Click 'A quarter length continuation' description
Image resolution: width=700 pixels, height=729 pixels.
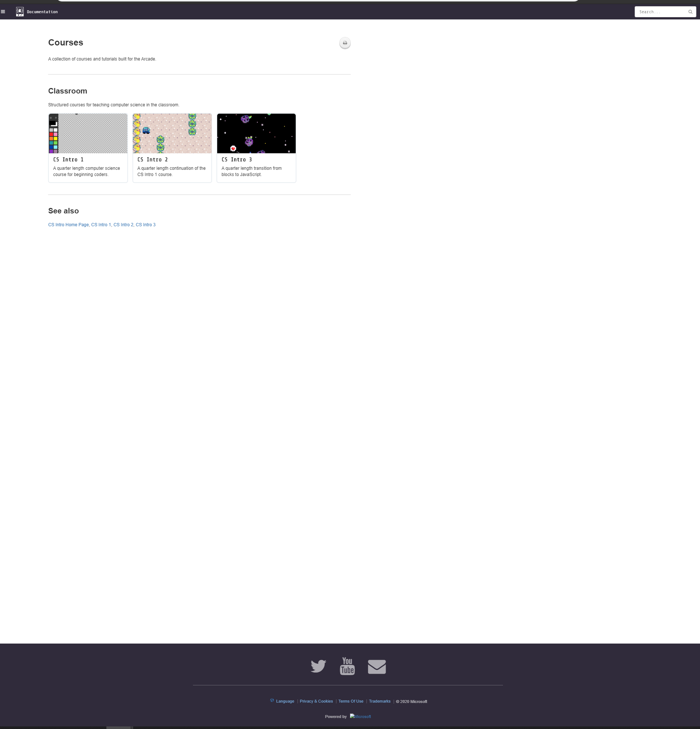click(172, 172)
